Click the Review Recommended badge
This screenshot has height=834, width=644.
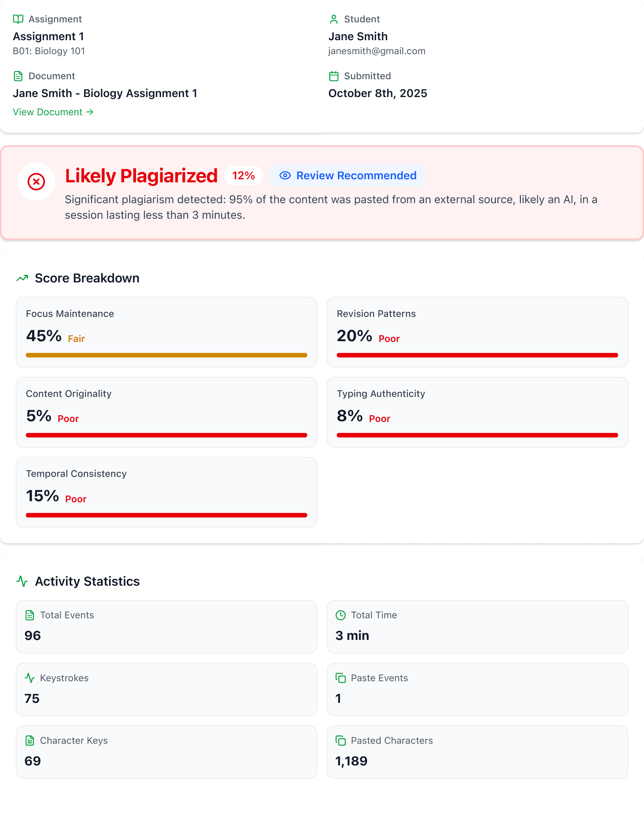(x=347, y=175)
